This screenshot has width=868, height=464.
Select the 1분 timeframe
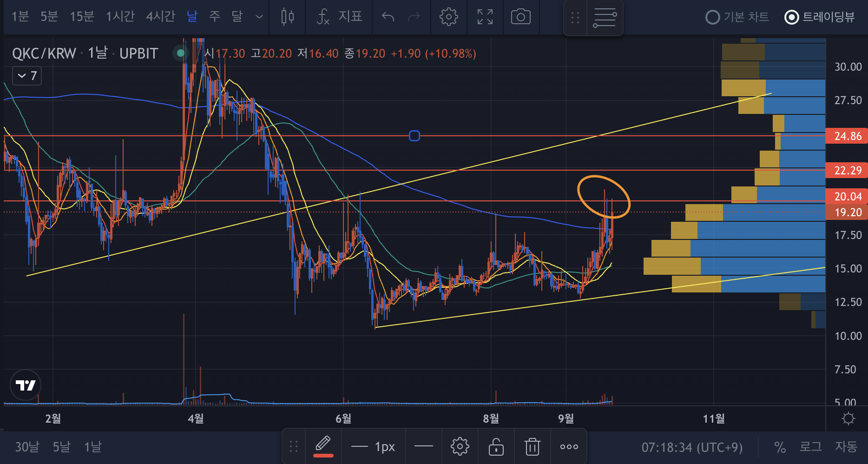click(20, 17)
